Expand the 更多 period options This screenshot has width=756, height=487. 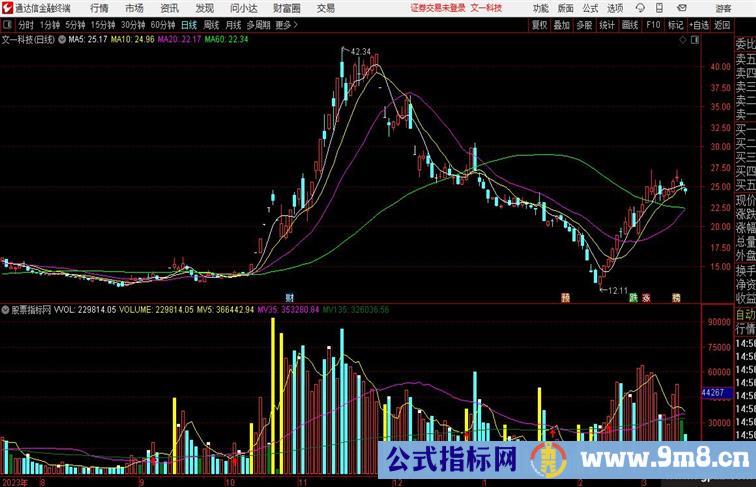click(286, 25)
